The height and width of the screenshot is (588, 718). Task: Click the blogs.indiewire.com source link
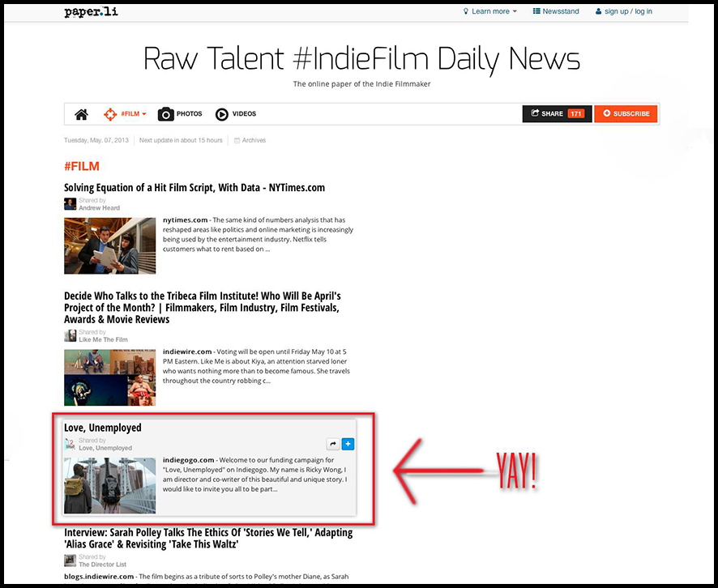coord(99,577)
